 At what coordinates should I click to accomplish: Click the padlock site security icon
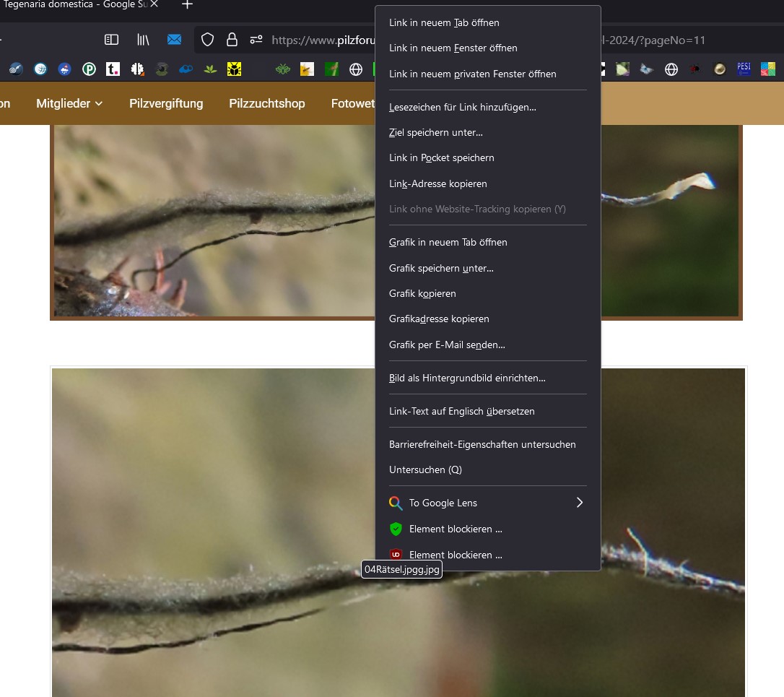point(232,40)
